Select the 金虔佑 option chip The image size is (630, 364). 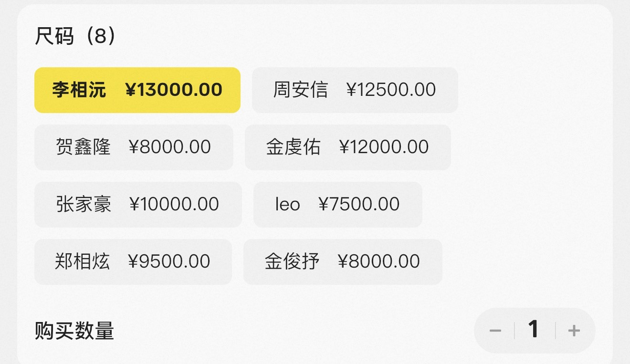click(x=347, y=147)
